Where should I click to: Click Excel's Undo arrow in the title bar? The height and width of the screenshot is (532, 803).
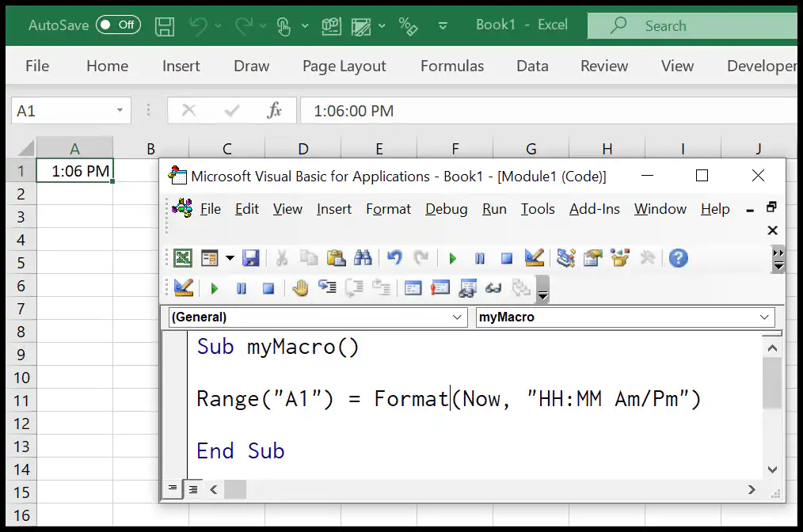click(x=198, y=25)
